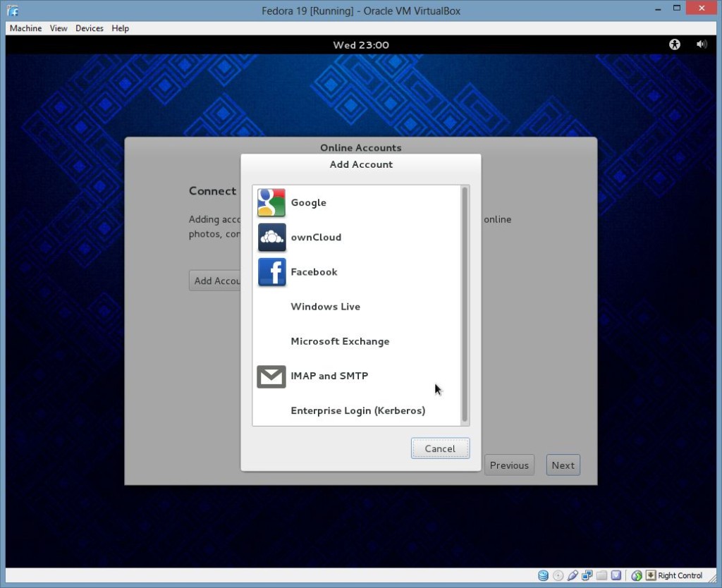Click the mouse integration status icon
This screenshot has height=588, width=722.
click(x=637, y=575)
